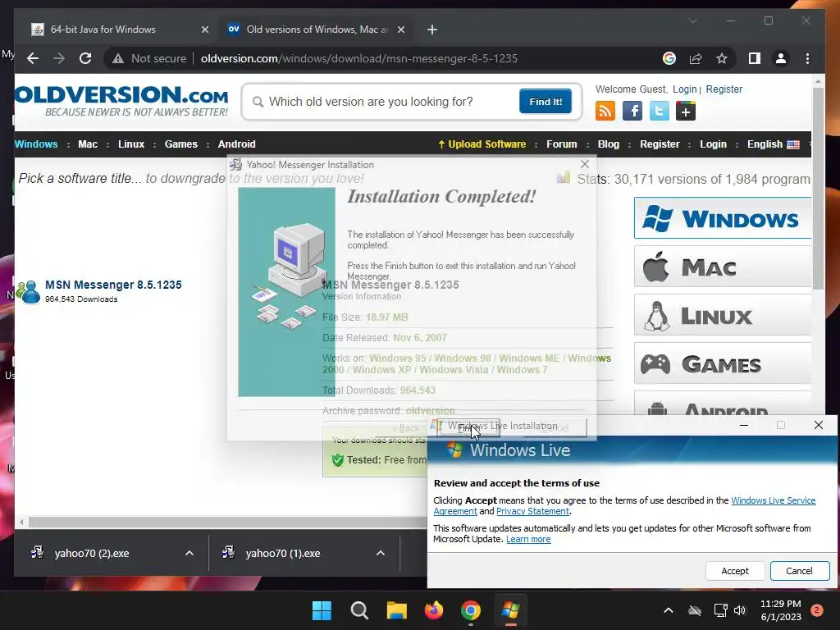Show hidden system tray icons

click(669, 610)
